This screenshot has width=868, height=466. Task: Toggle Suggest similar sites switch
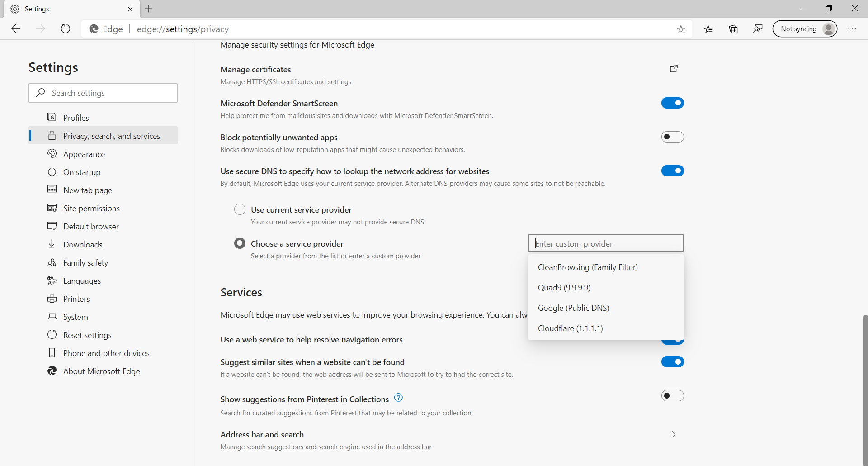tap(672, 361)
